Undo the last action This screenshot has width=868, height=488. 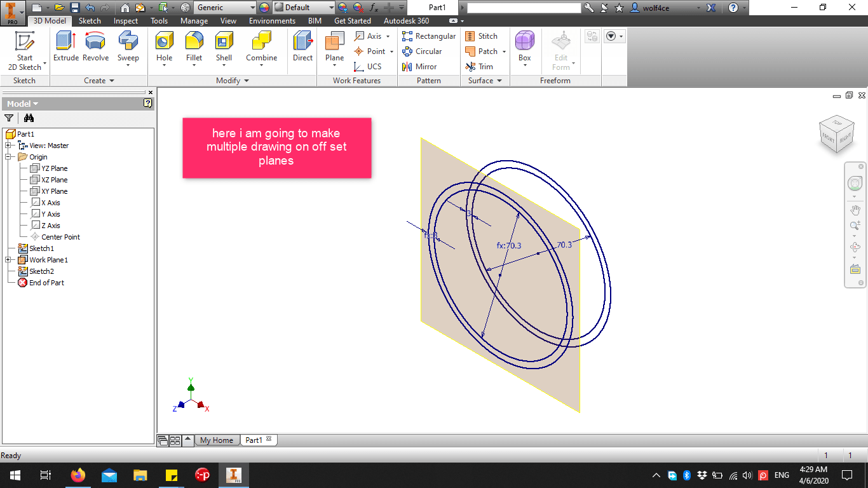click(89, 8)
